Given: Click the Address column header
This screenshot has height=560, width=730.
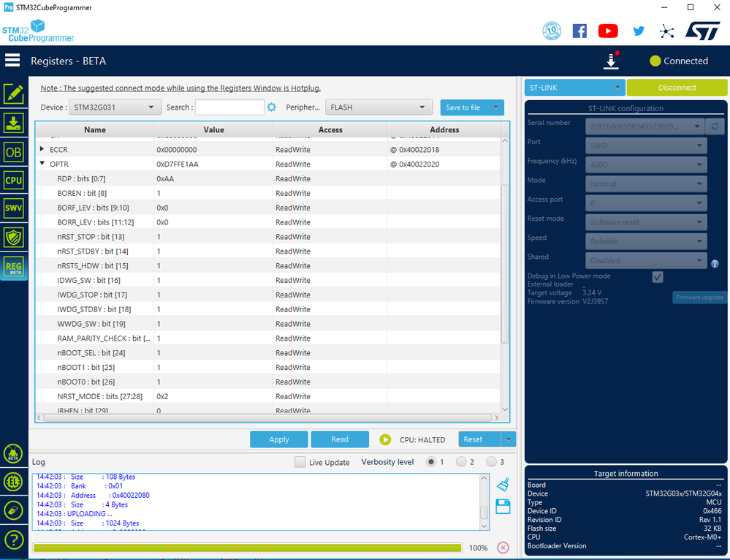Looking at the screenshot, I should [444, 130].
